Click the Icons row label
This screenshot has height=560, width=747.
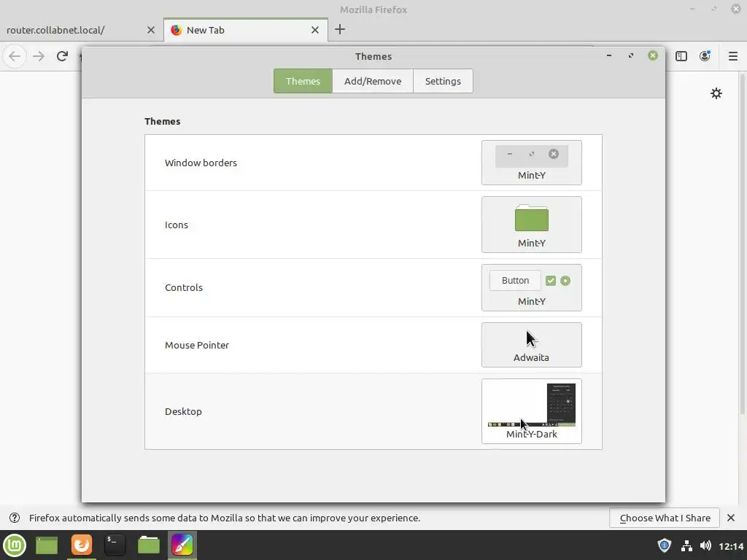coord(177,225)
